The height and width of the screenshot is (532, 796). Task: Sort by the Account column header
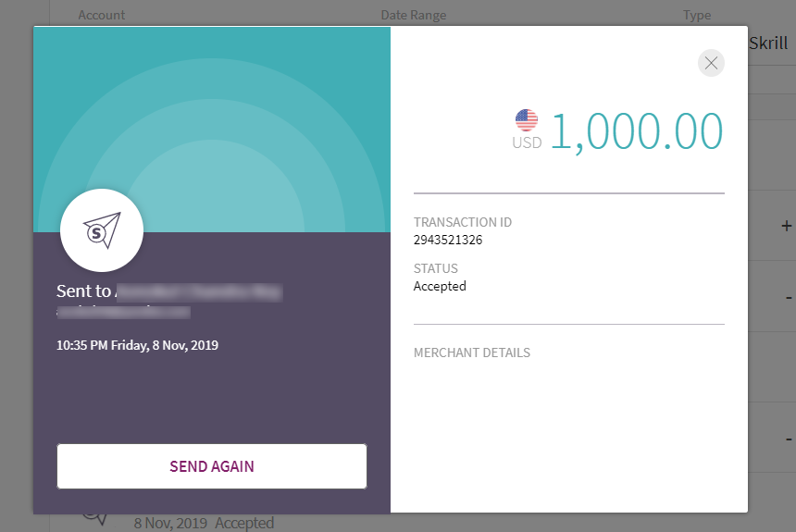pos(102,15)
